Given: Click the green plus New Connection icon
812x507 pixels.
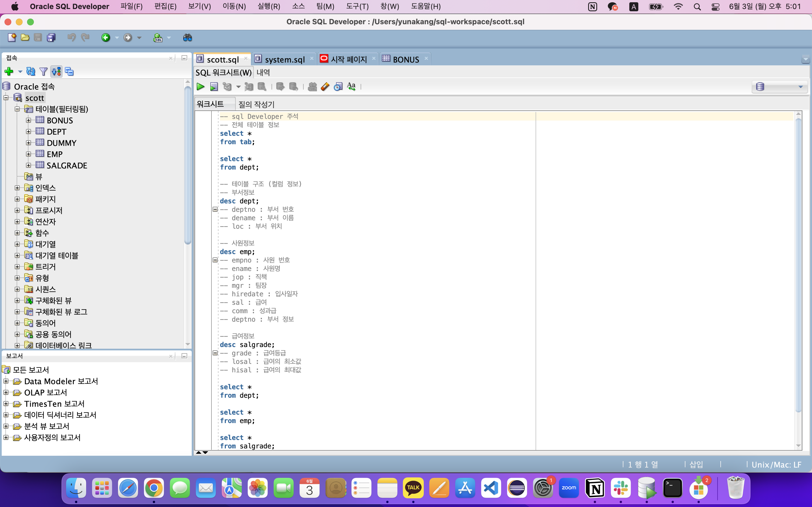Looking at the screenshot, I should coord(9,72).
